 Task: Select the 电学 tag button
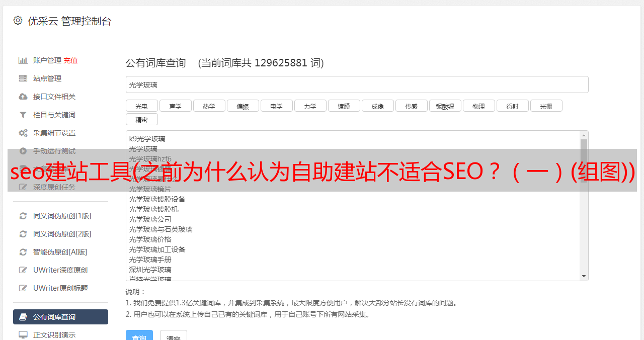click(x=277, y=106)
